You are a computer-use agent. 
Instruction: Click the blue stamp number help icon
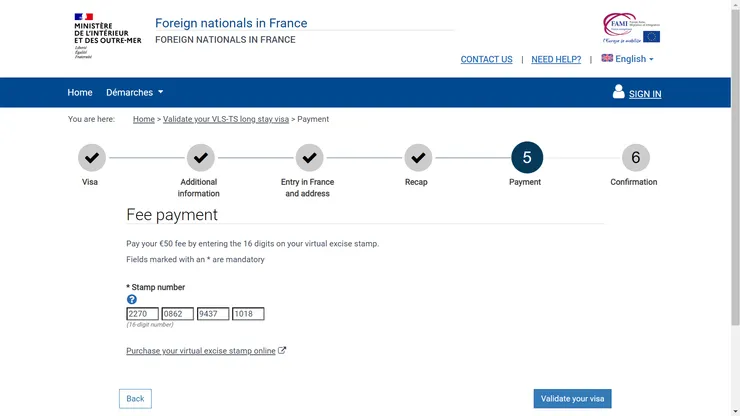coord(132,299)
